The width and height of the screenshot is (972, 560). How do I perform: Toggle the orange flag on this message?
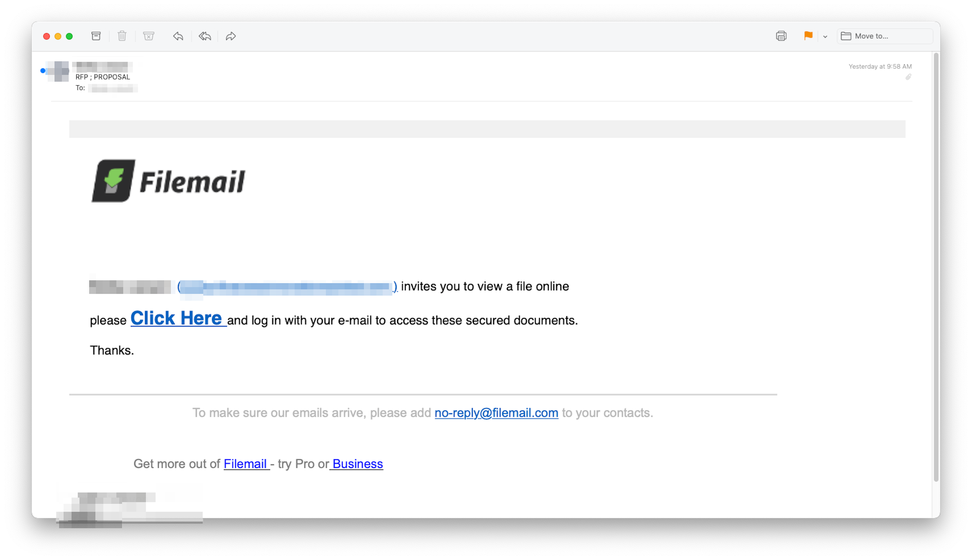click(808, 36)
